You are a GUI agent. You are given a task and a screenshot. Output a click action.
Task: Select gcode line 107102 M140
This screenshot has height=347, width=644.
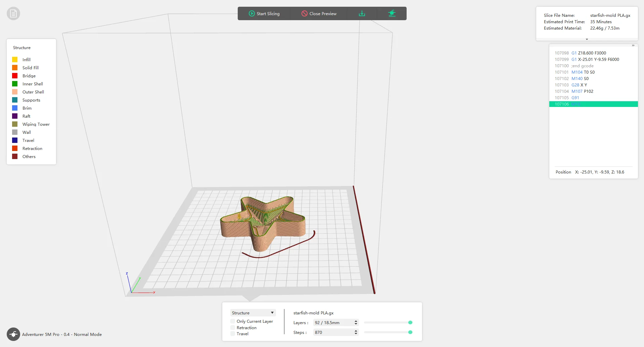point(593,78)
